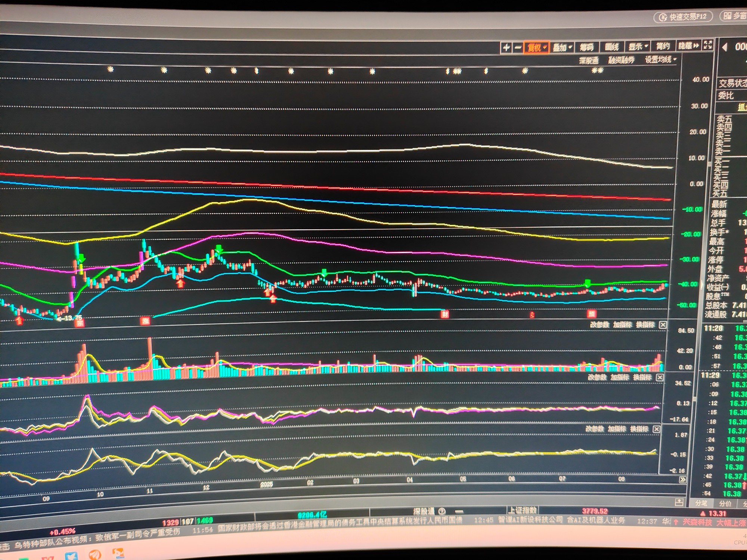Click the leftmost star info marker atop chart
The width and height of the screenshot is (747, 560).
(x=110, y=69)
